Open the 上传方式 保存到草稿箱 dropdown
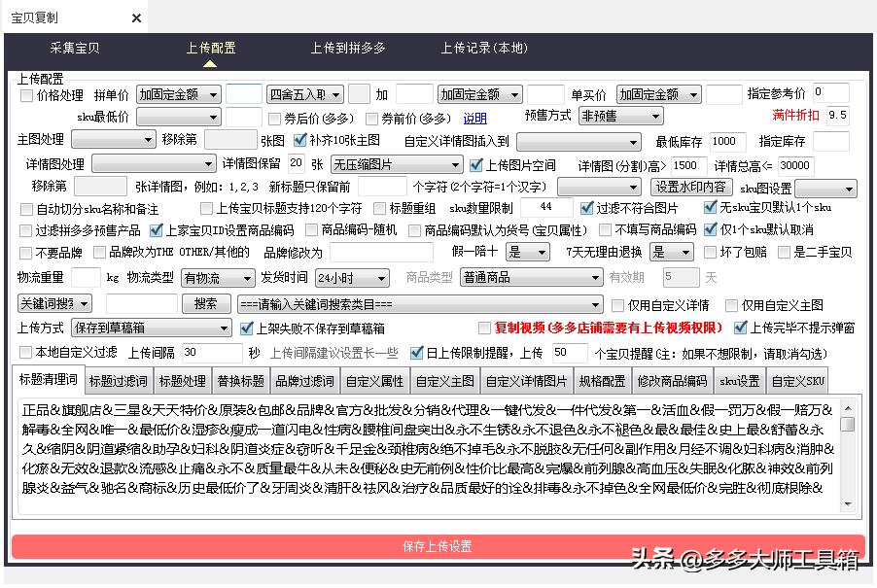 tap(151, 329)
